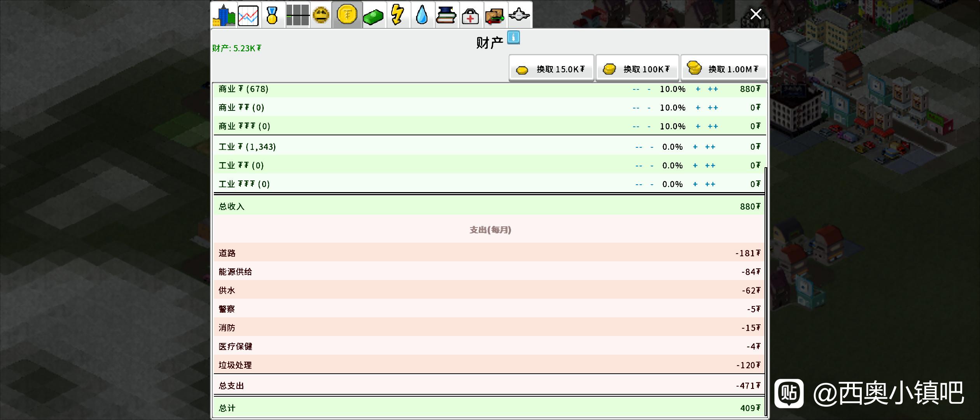Image resolution: width=980 pixels, height=420 pixels.
Task: Open the water drop tab
Action: tap(422, 15)
